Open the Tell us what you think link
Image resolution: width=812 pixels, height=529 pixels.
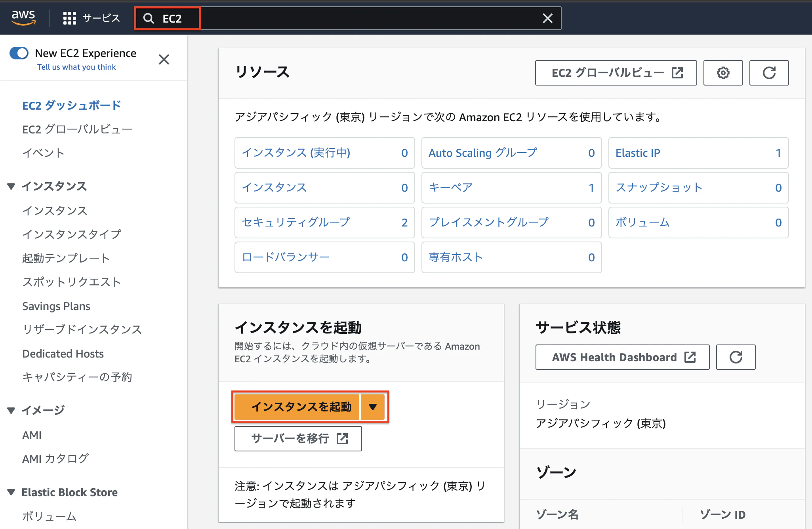pyautogui.click(x=76, y=67)
